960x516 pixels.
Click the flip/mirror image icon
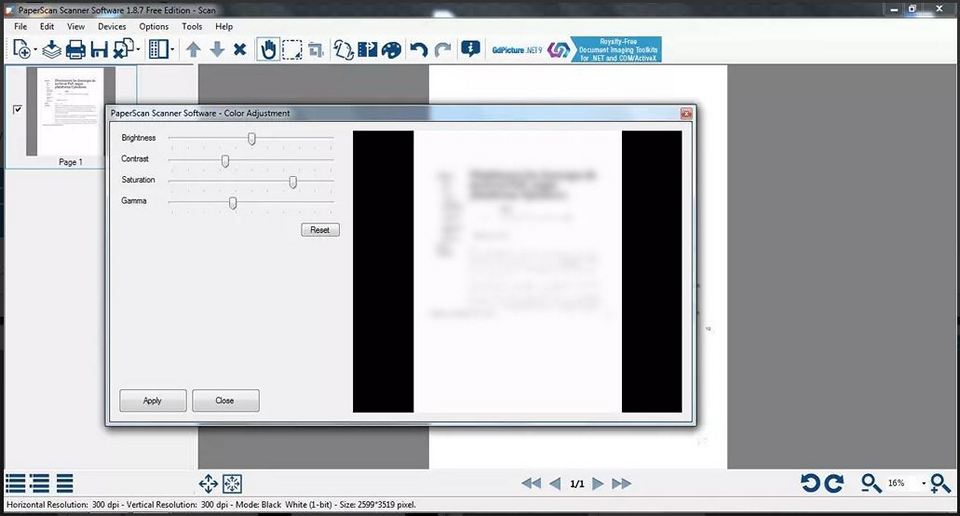pos(367,50)
